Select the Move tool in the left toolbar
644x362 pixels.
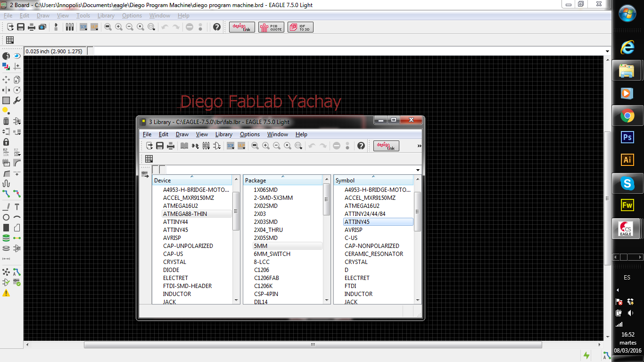point(6,80)
